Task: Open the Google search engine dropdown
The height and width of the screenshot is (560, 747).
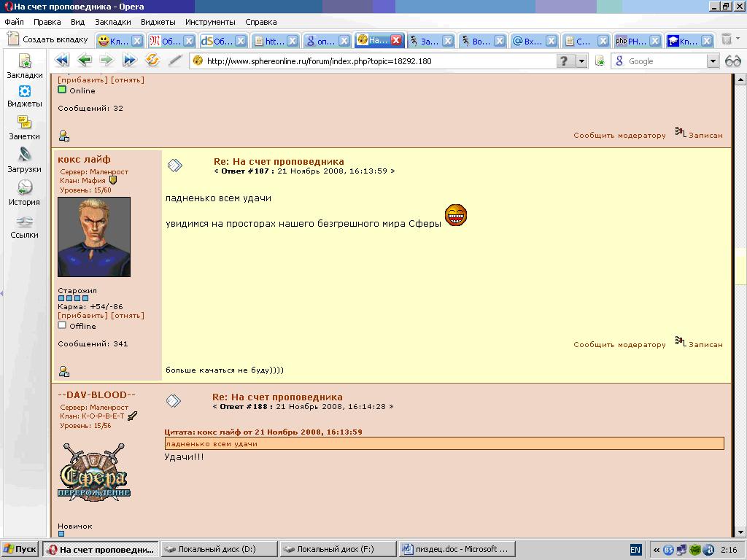Action: (713, 61)
